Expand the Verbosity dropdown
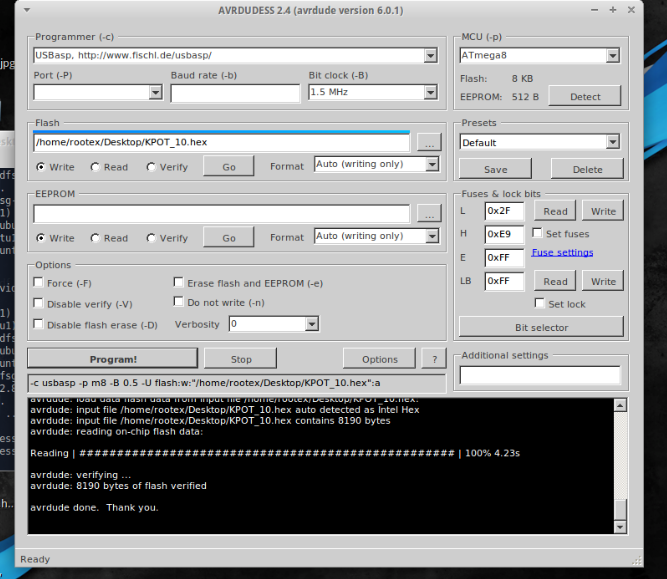This screenshot has width=667, height=579. tap(311, 324)
